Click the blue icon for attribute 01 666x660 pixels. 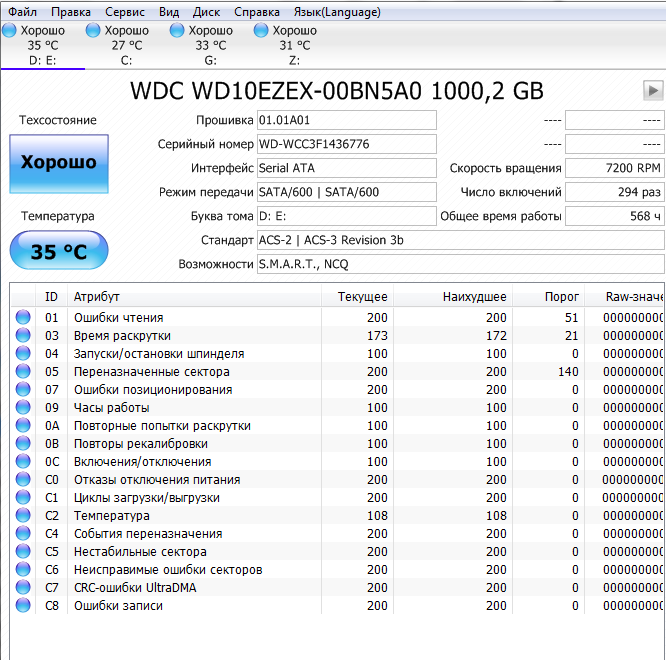(23, 318)
